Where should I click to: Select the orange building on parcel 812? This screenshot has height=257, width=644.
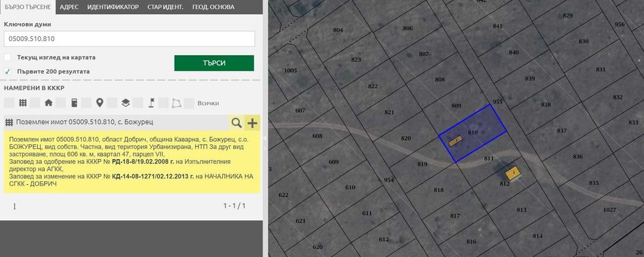coord(513,173)
